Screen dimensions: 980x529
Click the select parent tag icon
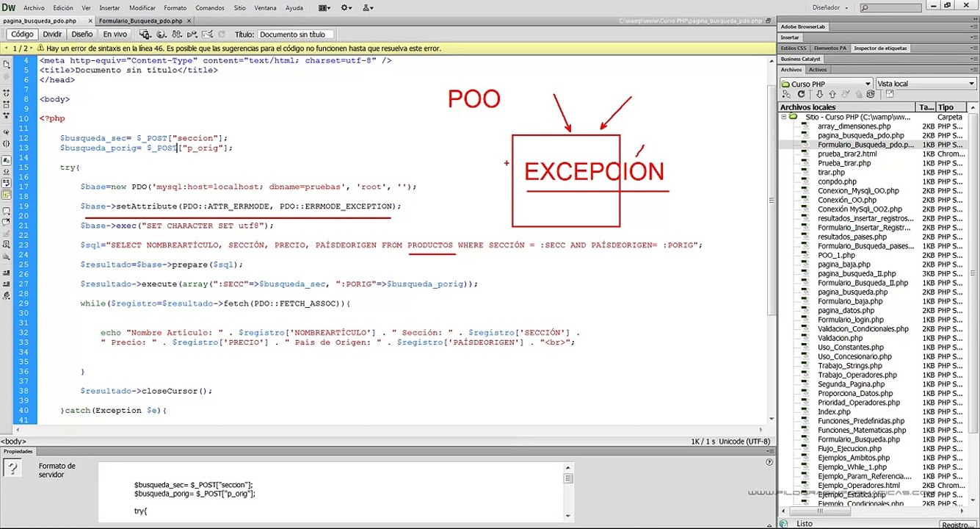click(7, 132)
